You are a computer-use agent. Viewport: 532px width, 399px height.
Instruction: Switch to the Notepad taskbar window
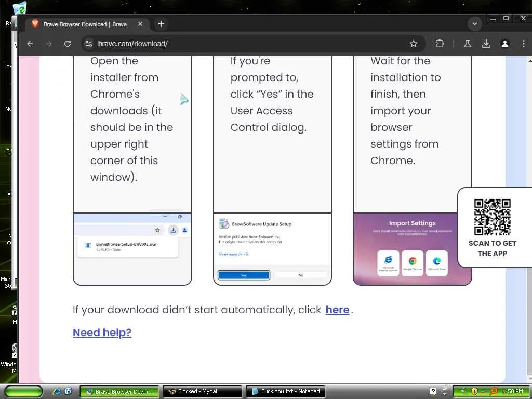click(x=285, y=392)
